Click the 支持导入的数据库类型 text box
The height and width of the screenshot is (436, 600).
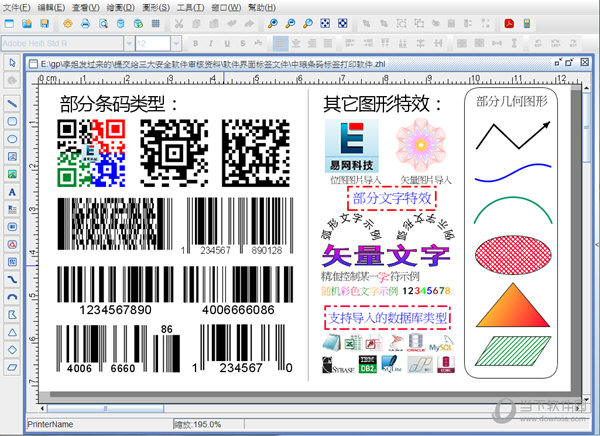[x=387, y=318]
